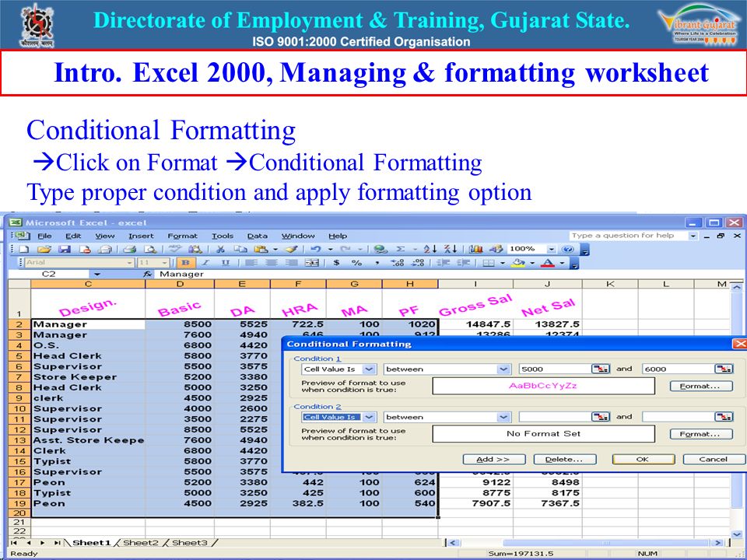Click the Merge and Center icon

point(312,263)
